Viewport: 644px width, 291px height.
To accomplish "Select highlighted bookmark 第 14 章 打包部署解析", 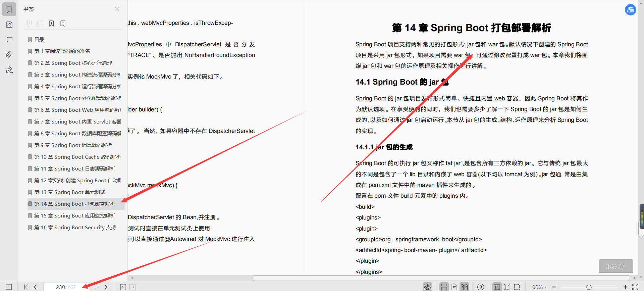I will (x=76, y=204).
